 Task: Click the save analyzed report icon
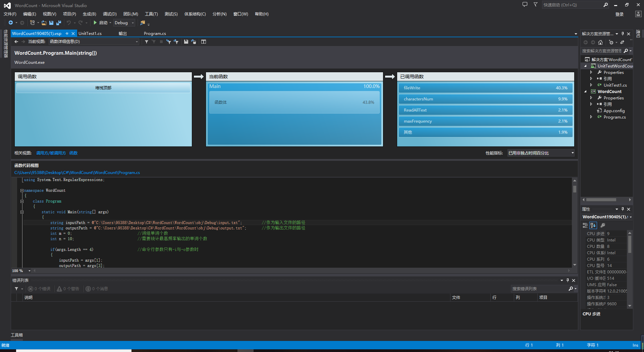[x=186, y=42]
